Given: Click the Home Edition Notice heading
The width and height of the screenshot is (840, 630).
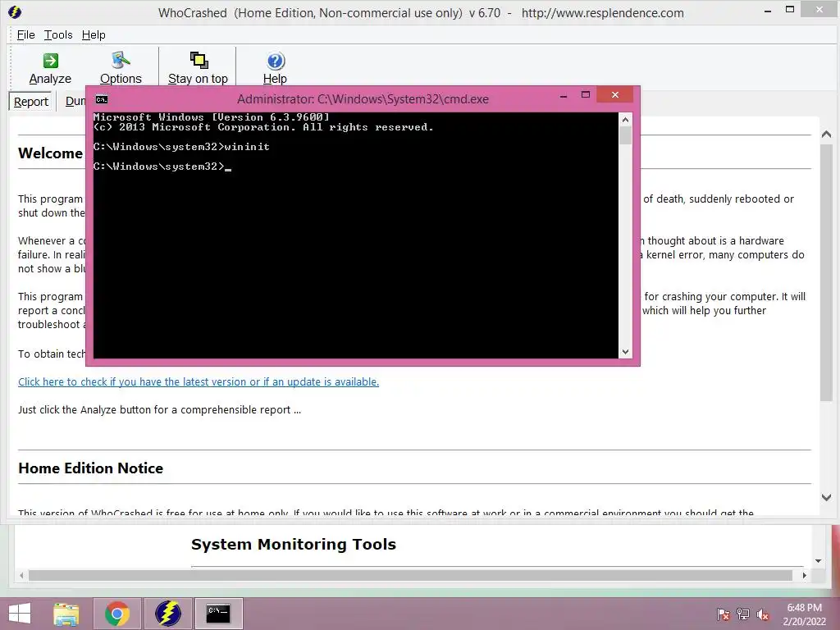Looking at the screenshot, I should click(x=90, y=468).
